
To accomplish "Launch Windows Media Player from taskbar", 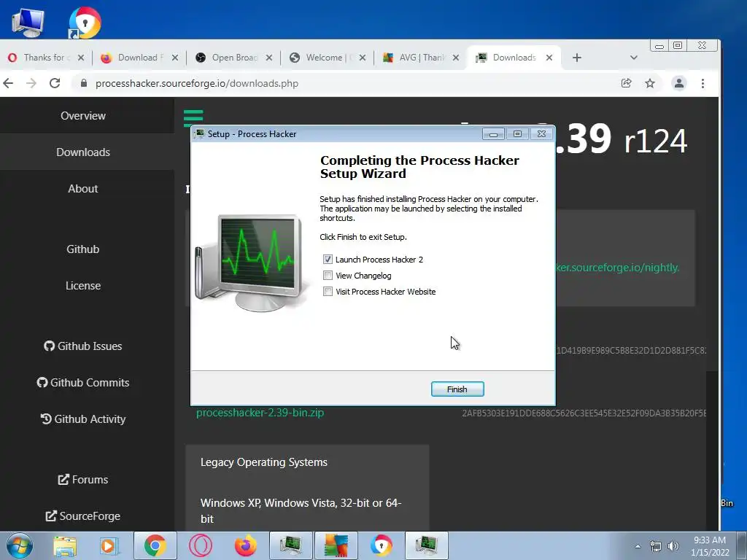I will 109,545.
